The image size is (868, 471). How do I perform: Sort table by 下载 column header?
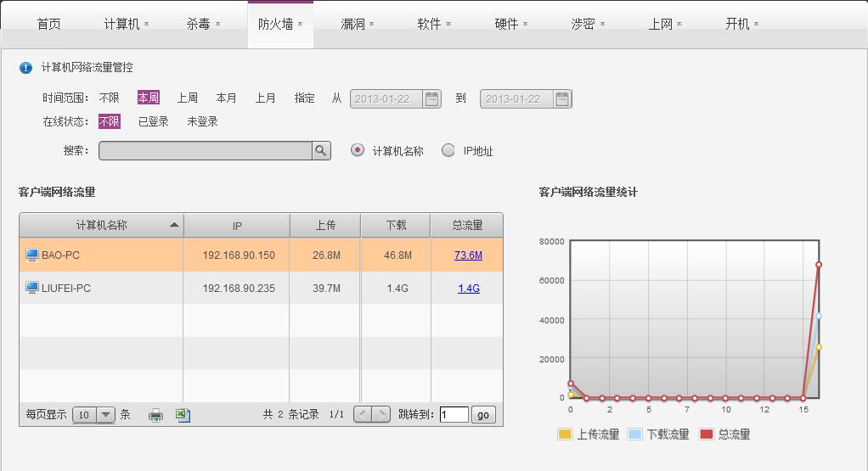click(x=397, y=225)
